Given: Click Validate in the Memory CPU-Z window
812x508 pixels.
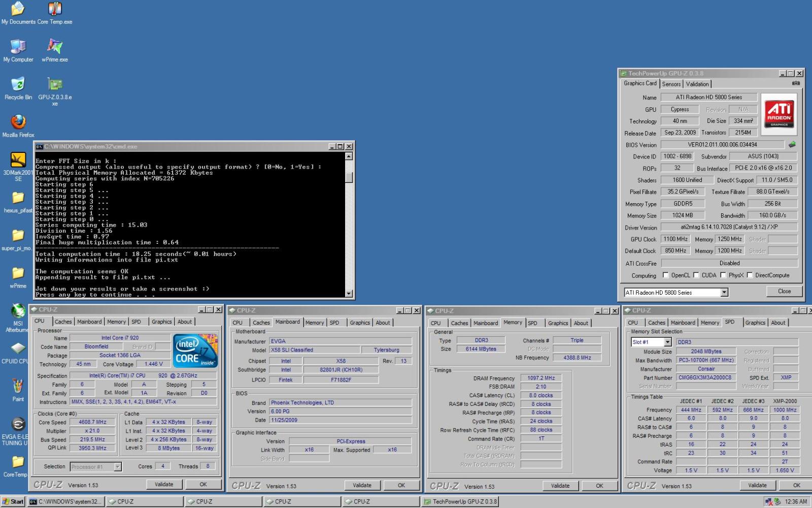Looking at the screenshot, I should (x=560, y=486).
